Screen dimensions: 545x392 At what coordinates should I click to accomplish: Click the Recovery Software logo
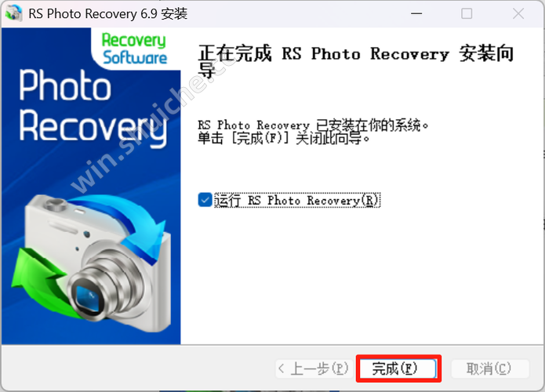point(135,49)
